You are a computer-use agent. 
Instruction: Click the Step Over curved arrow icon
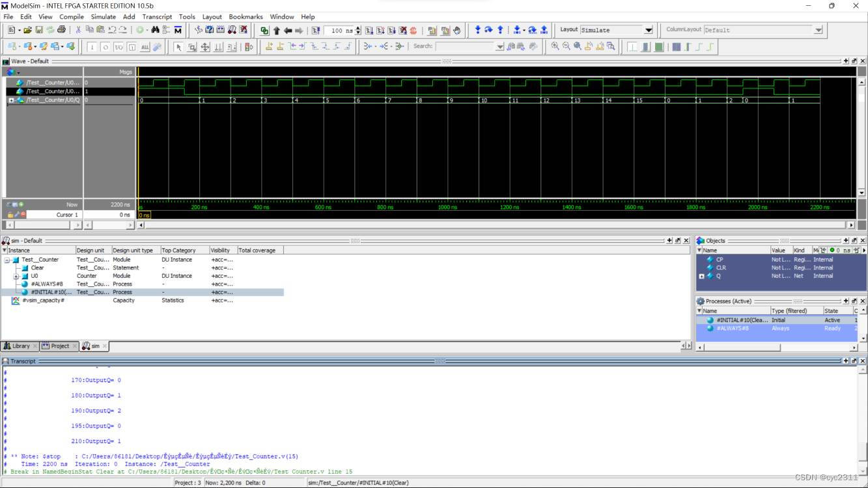tap(488, 30)
